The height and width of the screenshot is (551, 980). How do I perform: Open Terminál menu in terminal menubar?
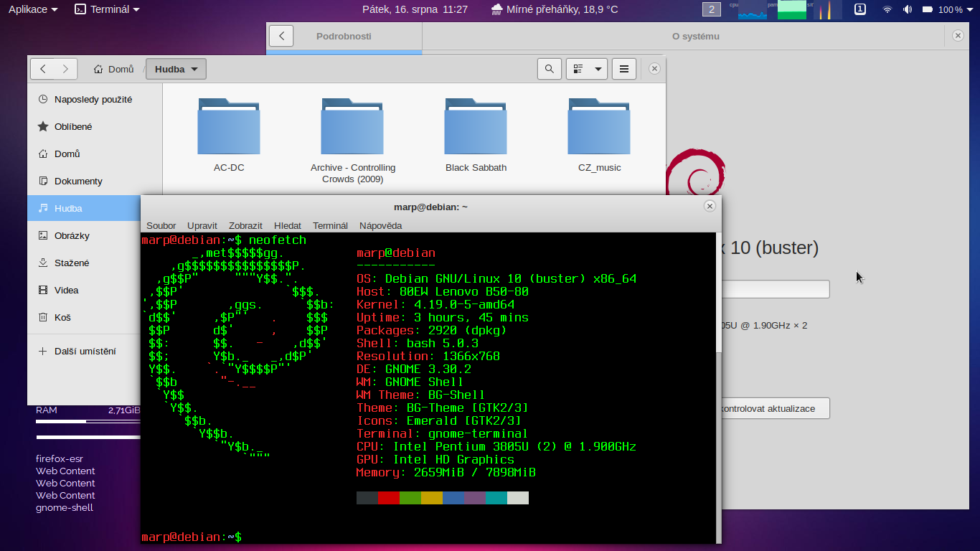point(330,225)
